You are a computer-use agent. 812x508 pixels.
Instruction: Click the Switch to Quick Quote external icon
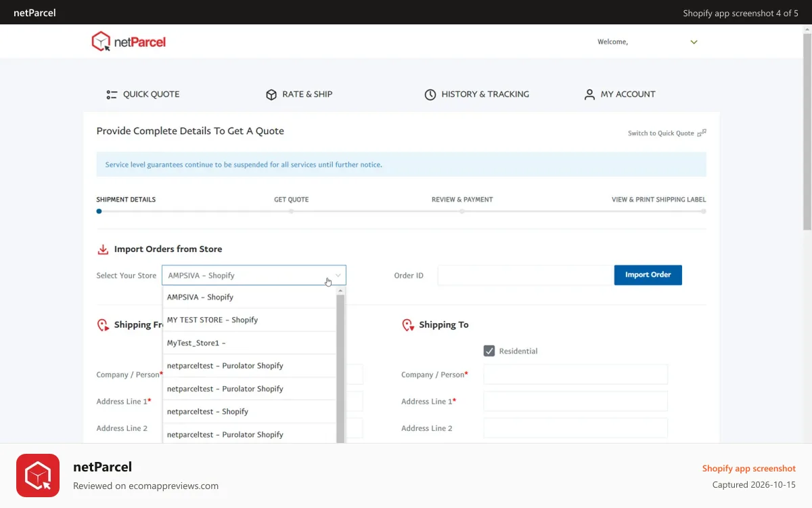(x=702, y=133)
